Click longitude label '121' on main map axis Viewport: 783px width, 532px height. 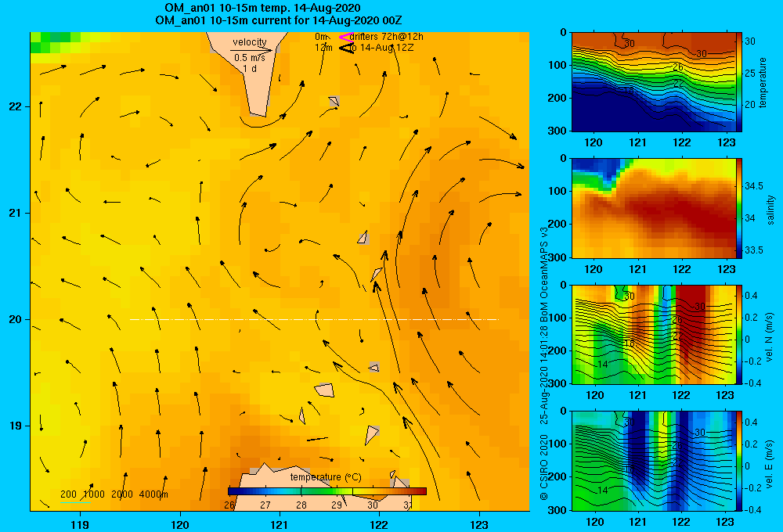click(x=280, y=525)
